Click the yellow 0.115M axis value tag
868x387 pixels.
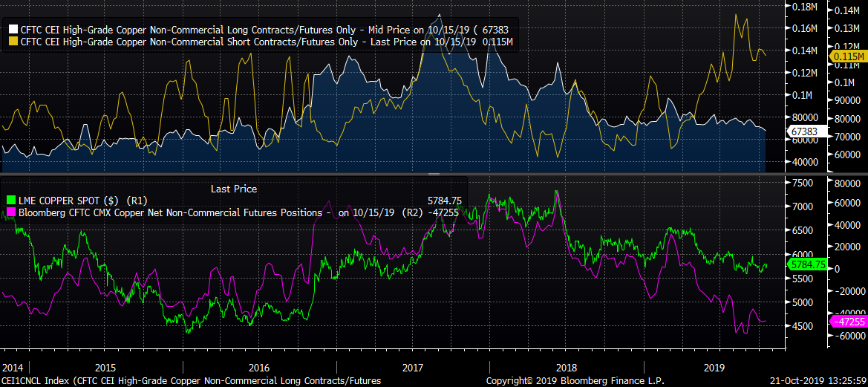pyautogui.click(x=848, y=56)
